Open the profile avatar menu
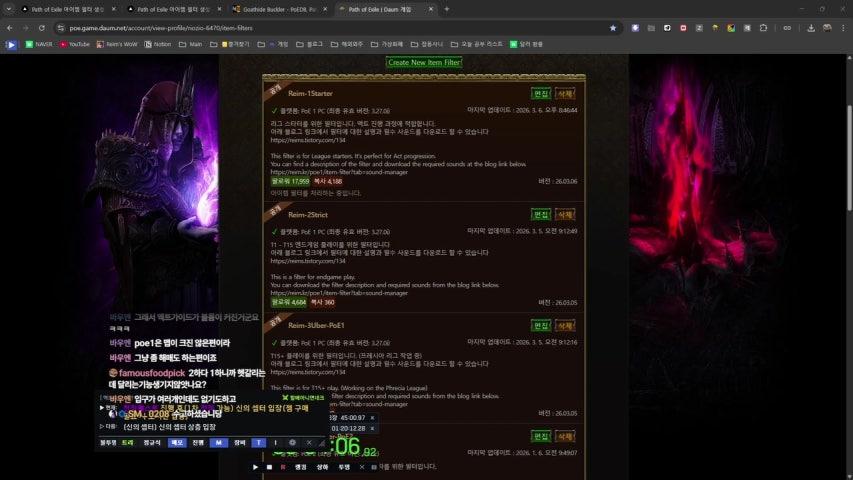853x480 pixels. tap(827, 28)
